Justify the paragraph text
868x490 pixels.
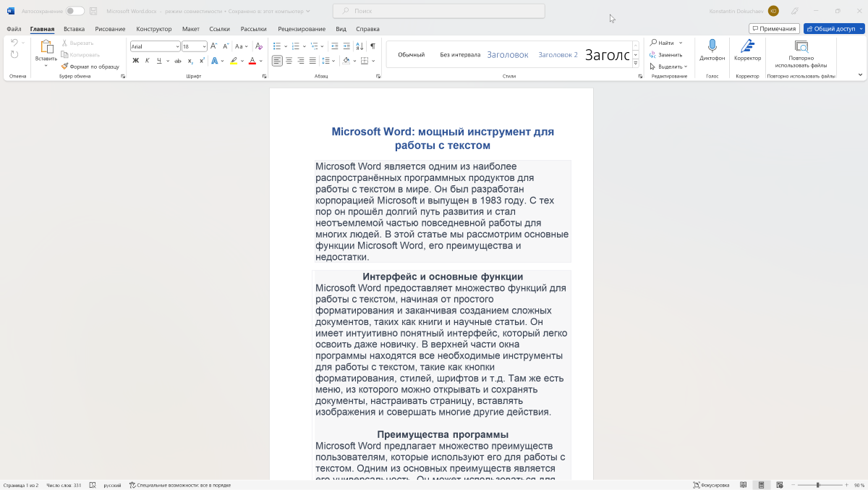tap(312, 61)
